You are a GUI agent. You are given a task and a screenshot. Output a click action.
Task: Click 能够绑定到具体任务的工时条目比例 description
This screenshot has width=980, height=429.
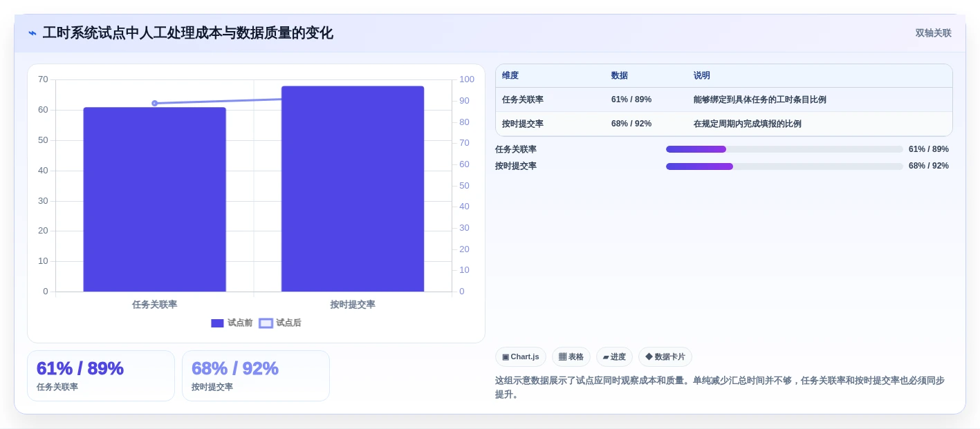click(x=760, y=99)
